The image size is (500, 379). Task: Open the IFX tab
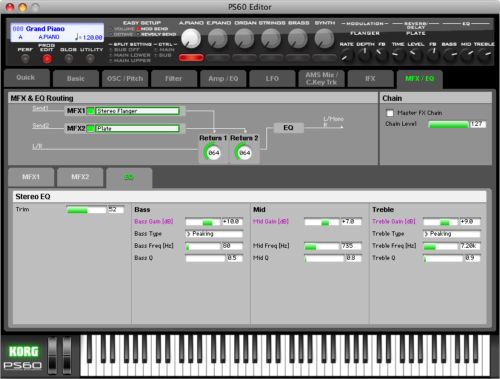(x=370, y=79)
